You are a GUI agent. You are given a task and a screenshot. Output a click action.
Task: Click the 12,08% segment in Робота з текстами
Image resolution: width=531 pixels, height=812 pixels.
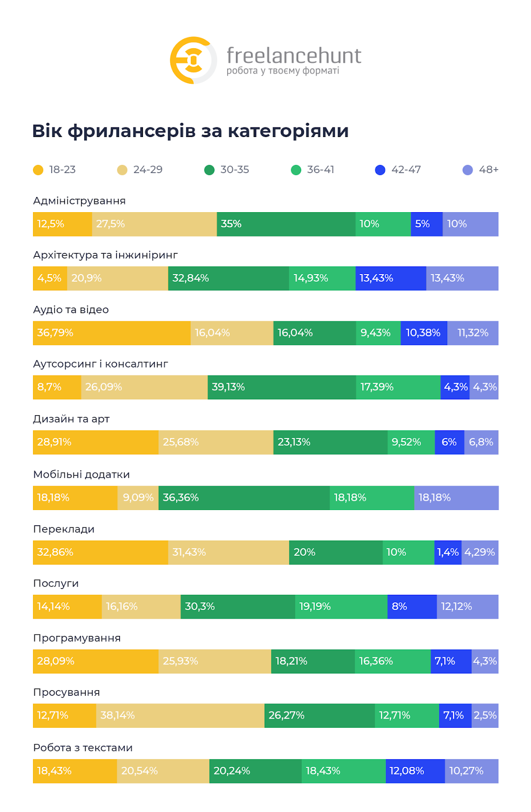click(415, 771)
